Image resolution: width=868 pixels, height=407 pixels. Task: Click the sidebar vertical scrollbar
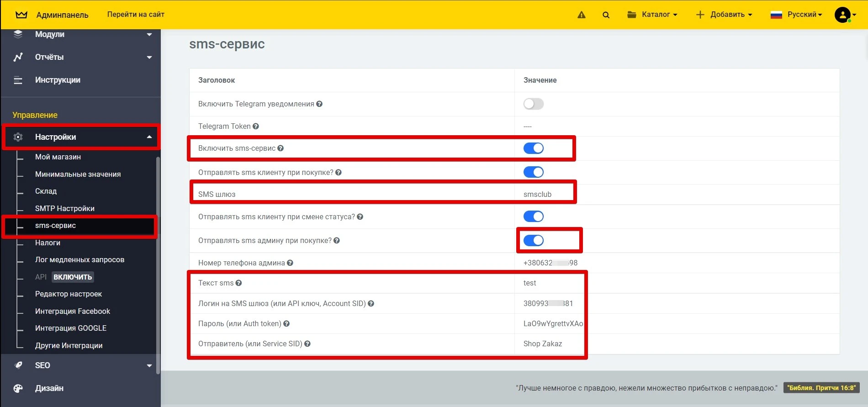tap(158, 265)
